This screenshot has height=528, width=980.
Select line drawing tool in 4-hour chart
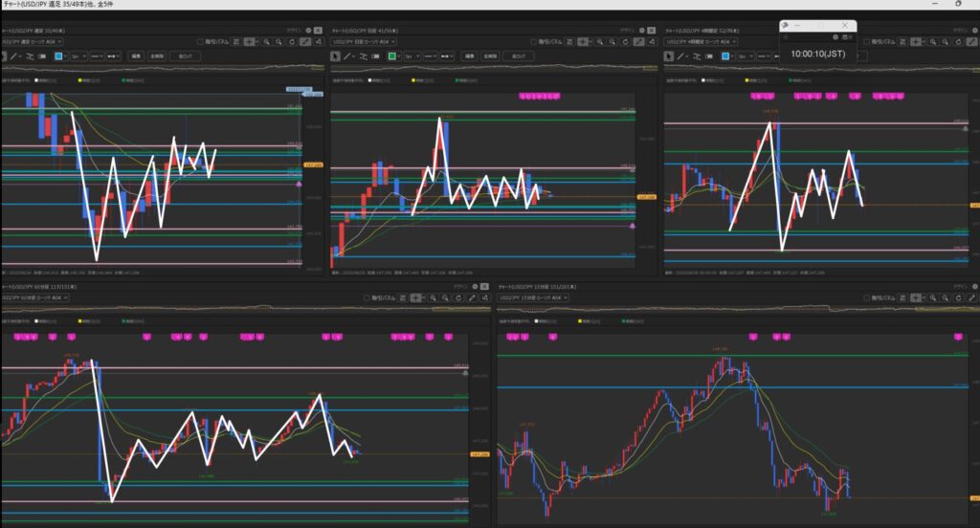680,56
